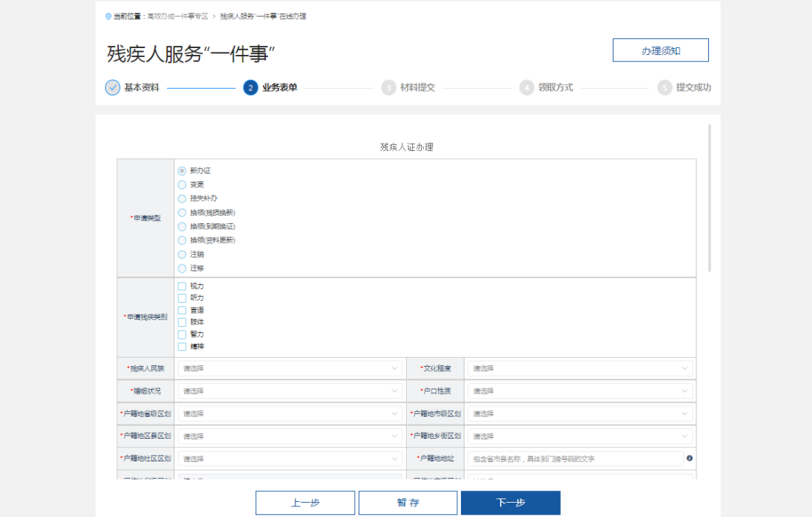Click step 5 circle icon 提交成功

pos(665,87)
